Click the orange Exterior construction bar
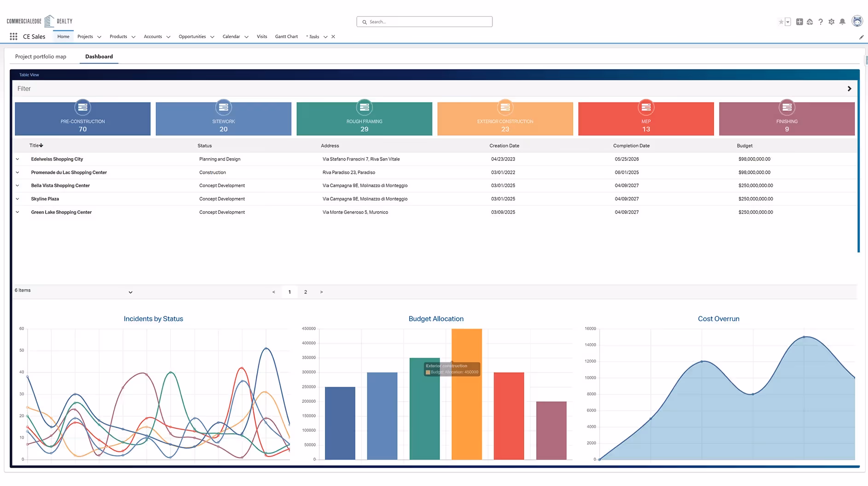Image resolution: width=868 pixels, height=486 pixels. pyautogui.click(x=467, y=394)
